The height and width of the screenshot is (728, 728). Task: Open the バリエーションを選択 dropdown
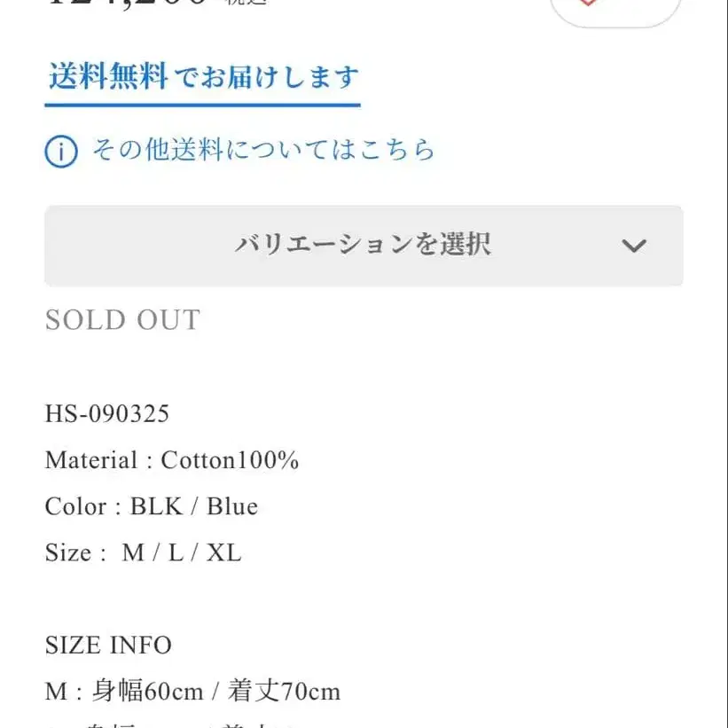tap(363, 246)
